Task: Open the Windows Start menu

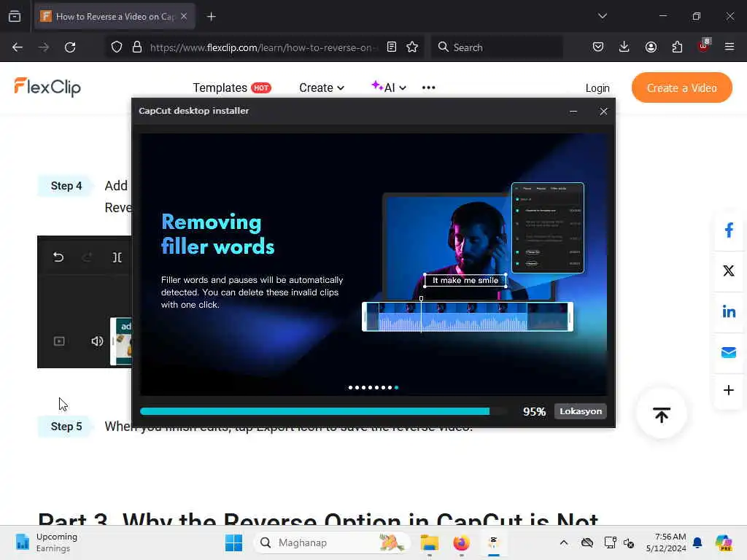Action: (233, 542)
